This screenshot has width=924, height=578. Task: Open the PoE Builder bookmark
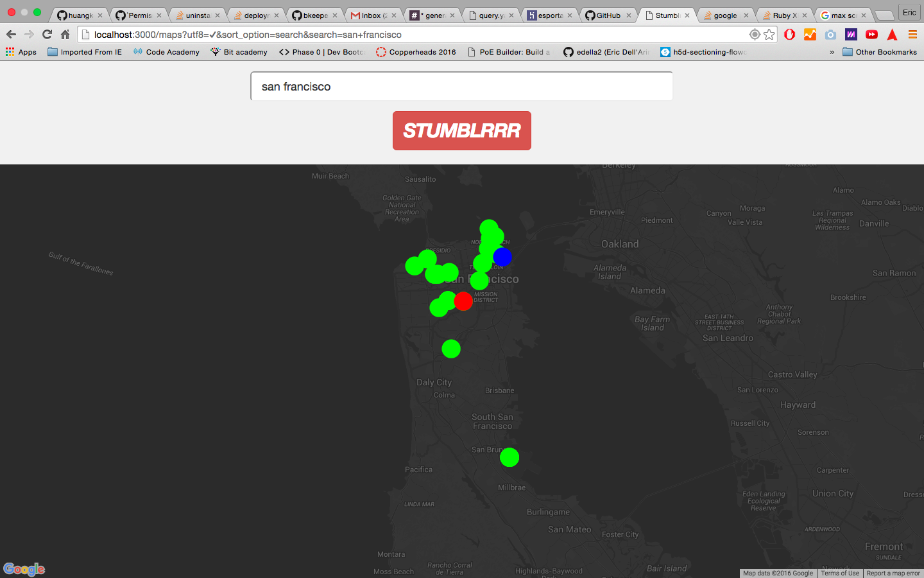tap(509, 52)
